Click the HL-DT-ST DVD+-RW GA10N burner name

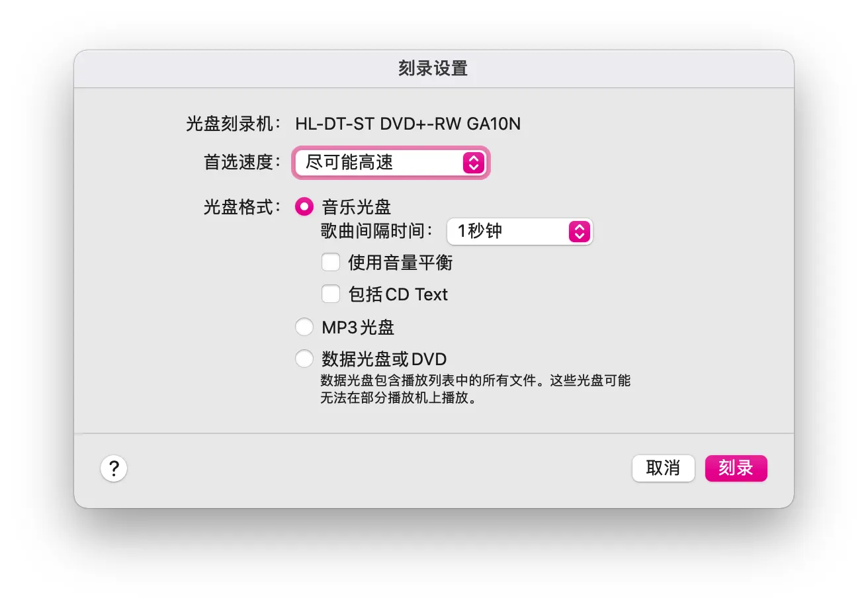coord(408,124)
